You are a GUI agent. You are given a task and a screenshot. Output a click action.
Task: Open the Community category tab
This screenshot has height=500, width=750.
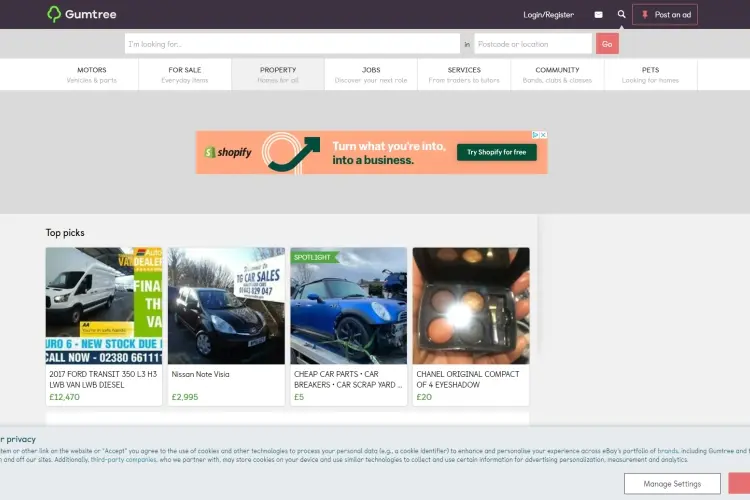557,75
